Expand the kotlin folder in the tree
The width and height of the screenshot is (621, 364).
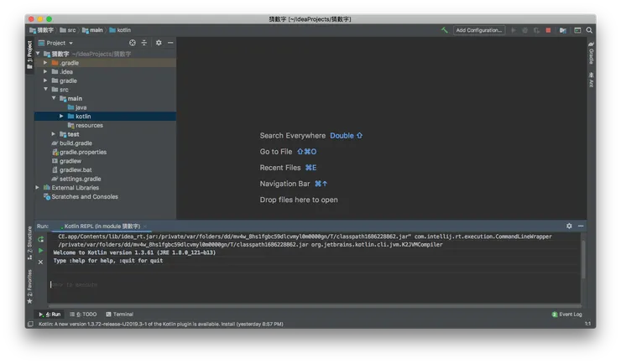[x=61, y=117]
